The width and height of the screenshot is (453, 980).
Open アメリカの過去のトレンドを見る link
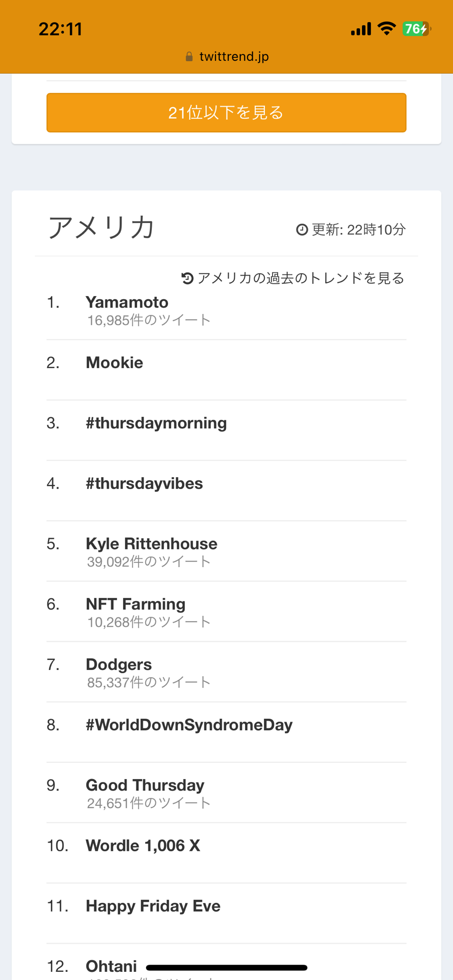click(x=300, y=278)
